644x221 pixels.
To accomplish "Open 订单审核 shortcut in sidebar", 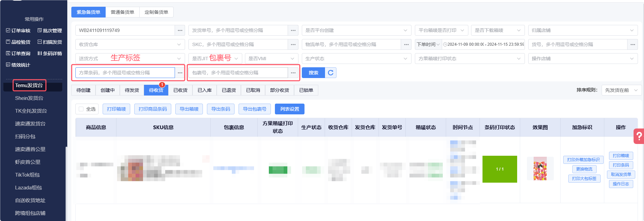I will click(x=18, y=31).
